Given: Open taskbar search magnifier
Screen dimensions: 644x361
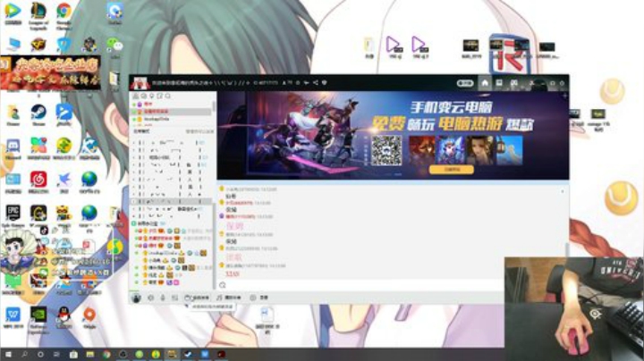Looking at the screenshot, I should point(24,355).
